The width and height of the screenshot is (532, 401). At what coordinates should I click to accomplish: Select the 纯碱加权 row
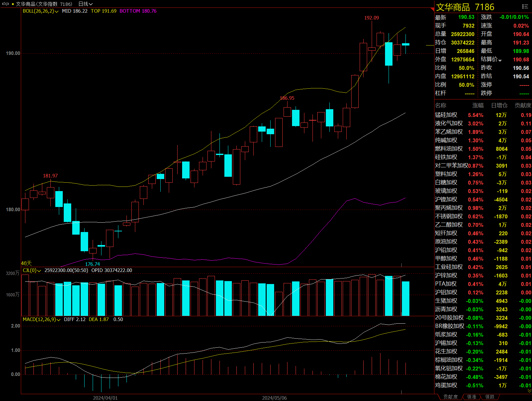coord(483,140)
